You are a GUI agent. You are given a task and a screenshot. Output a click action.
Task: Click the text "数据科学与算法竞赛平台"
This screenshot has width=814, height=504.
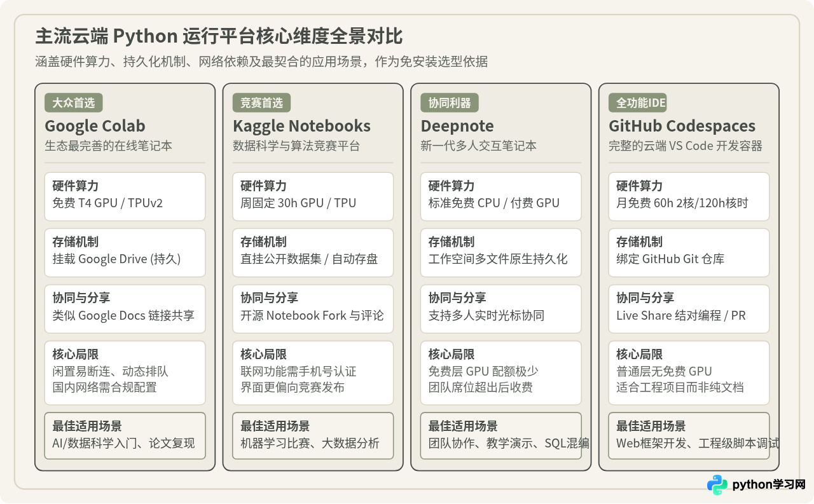coord(296,146)
